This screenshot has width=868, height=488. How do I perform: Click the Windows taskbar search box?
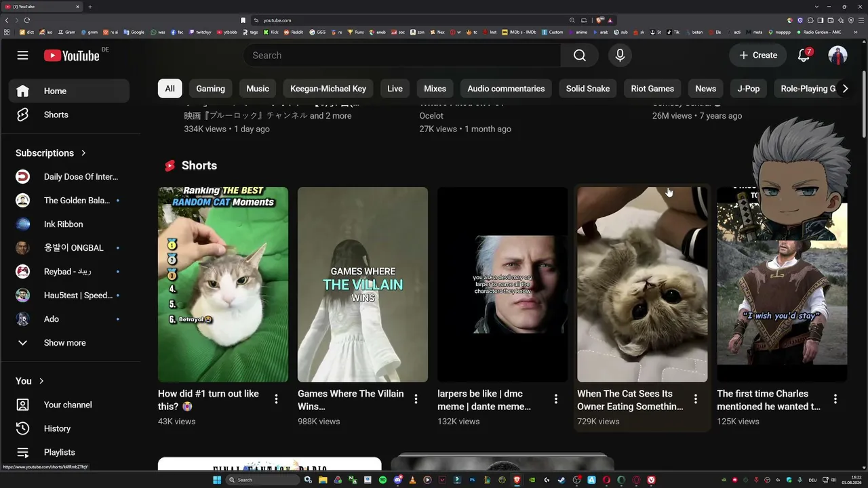point(264,480)
